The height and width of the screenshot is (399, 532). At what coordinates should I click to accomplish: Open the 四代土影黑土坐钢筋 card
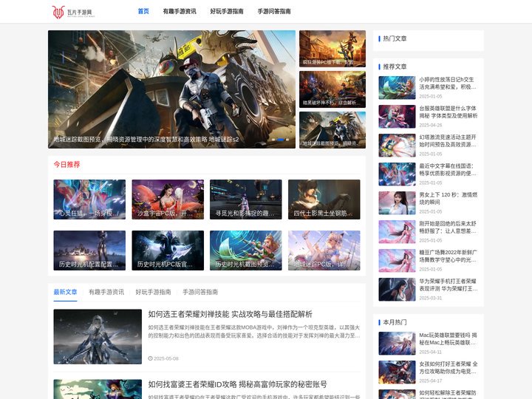coord(324,199)
